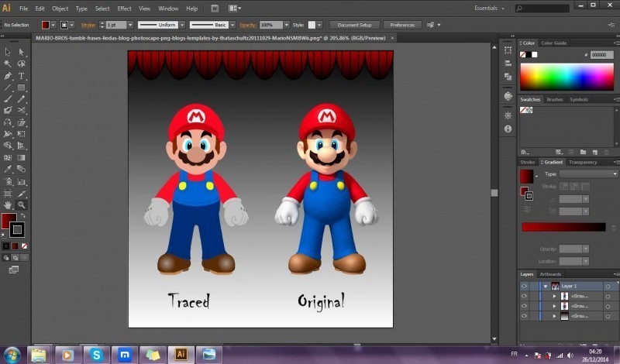Image resolution: width=620 pixels, height=364 pixels.
Task: Click target circle of third <Group> row
Action: (x=608, y=316)
